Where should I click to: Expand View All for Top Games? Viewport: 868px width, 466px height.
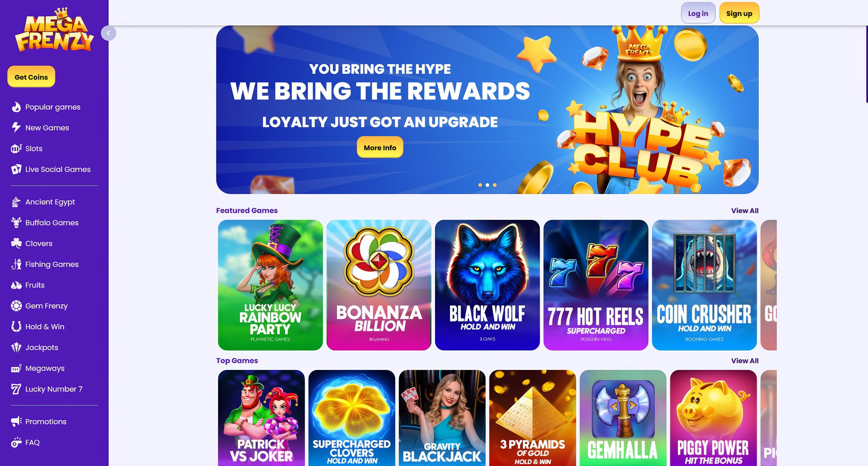point(745,361)
